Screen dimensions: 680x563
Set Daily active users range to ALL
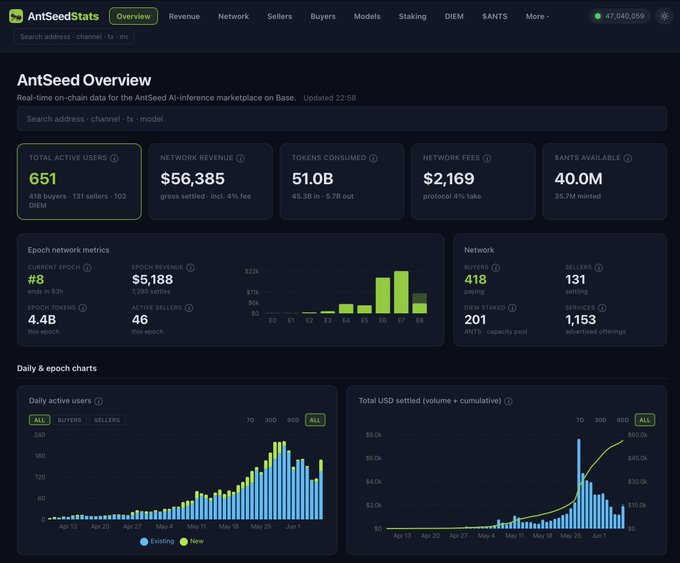point(315,420)
